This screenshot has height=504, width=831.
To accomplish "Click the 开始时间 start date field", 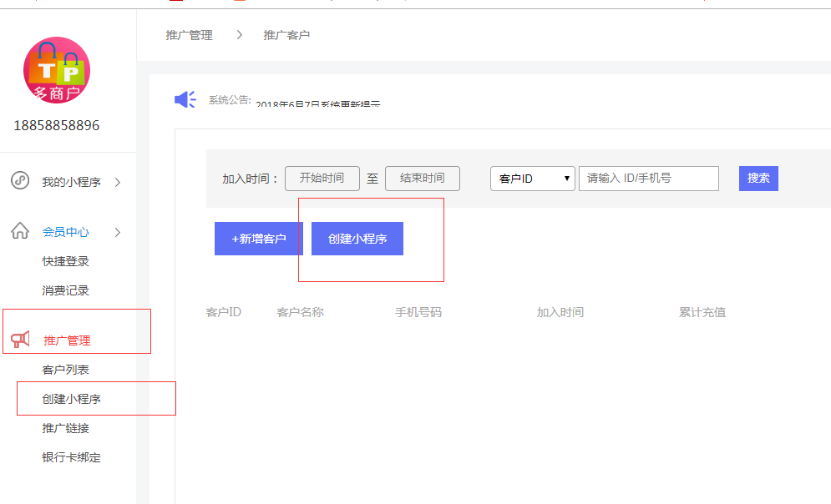I will 322,178.
